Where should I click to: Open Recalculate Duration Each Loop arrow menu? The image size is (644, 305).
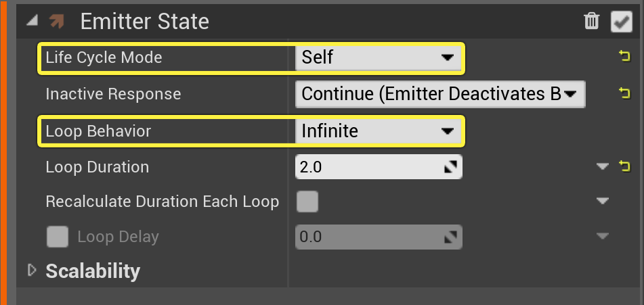603,201
